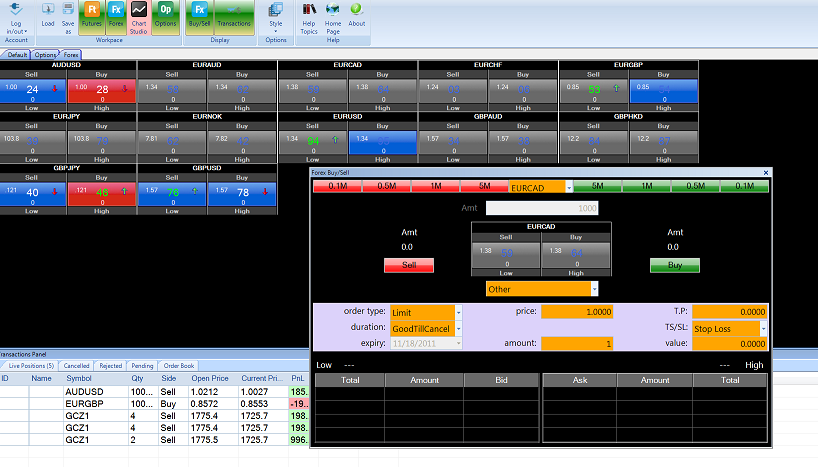Open the Cancelled transactions tab
This screenshot has height=467, width=818.
[x=77, y=366]
